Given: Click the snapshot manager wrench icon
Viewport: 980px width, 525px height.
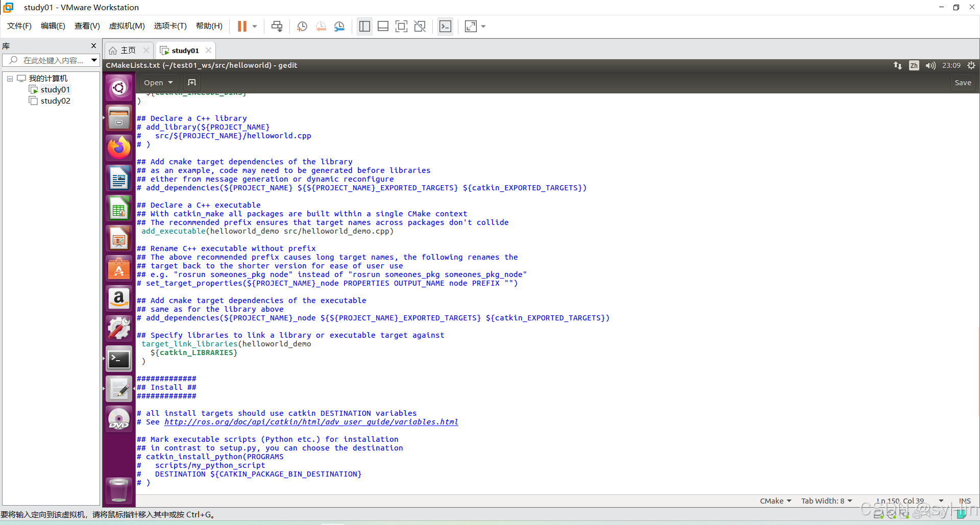Looking at the screenshot, I should pyautogui.click(x=339, y=26).
